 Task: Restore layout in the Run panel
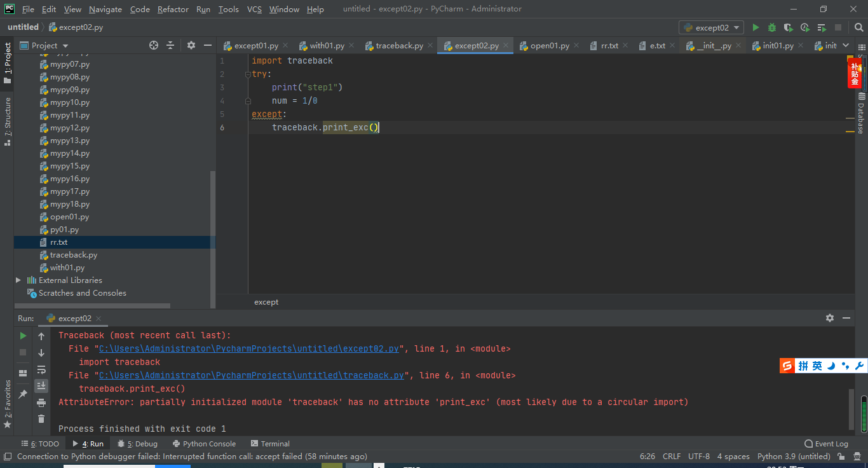coord(23,373)
